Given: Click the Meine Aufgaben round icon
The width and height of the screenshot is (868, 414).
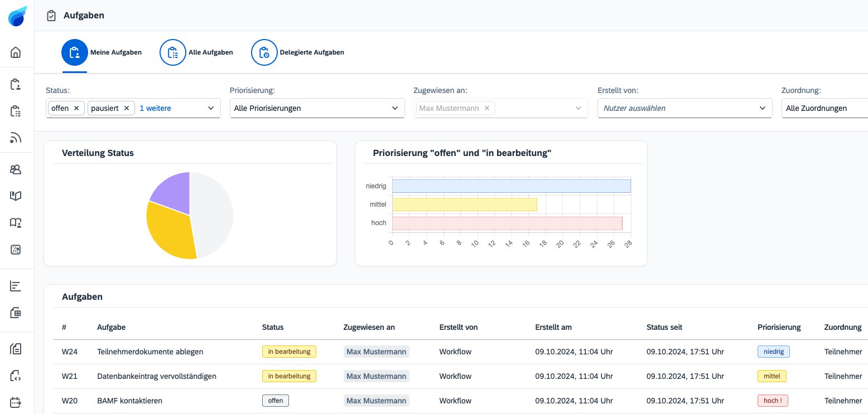Looking at the screenshot, I should click(75, 52).
